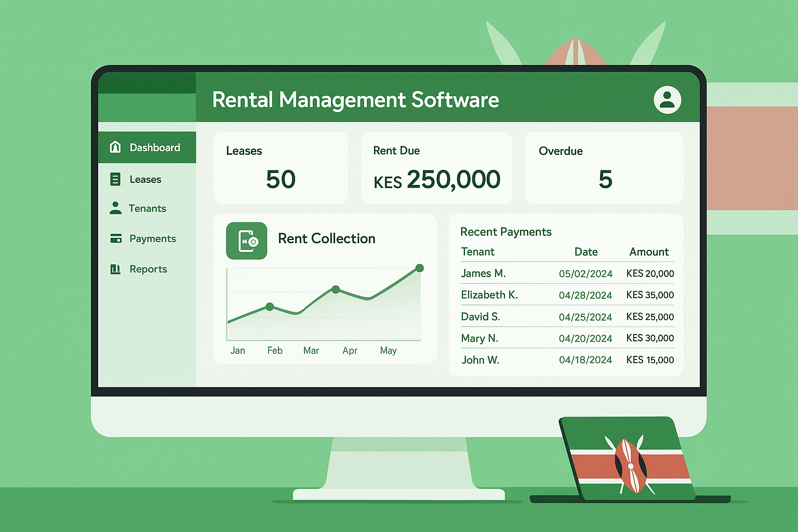Open the Reports section from sidebar

tap(148, 269)
